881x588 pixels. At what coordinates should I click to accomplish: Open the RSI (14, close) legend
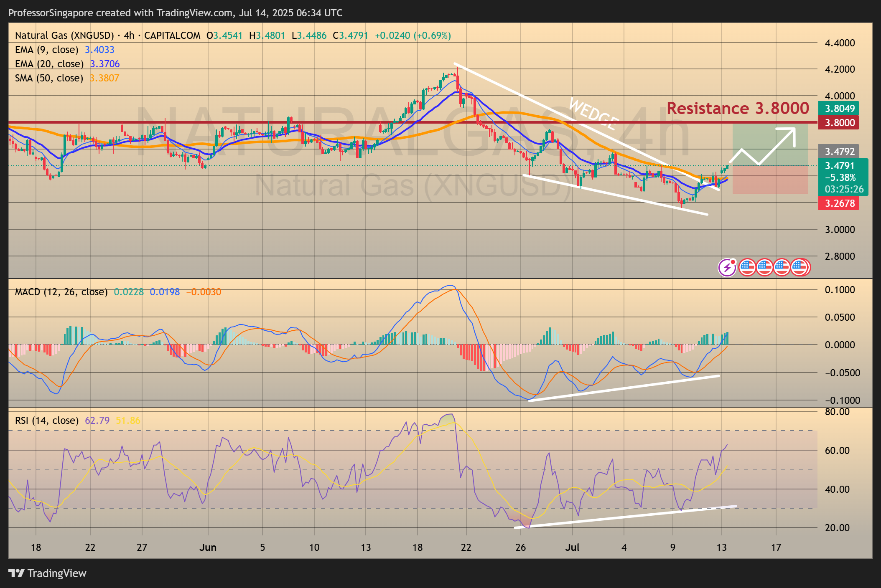47,421
